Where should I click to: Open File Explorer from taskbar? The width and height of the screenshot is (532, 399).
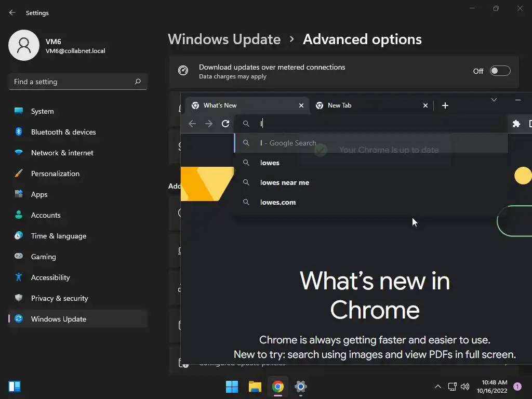point(255,387)
